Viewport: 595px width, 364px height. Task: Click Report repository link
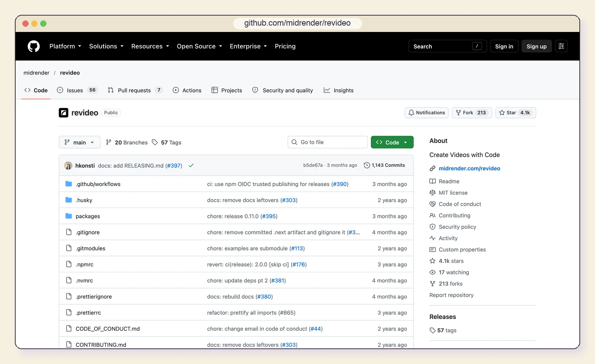pos(451,295)
